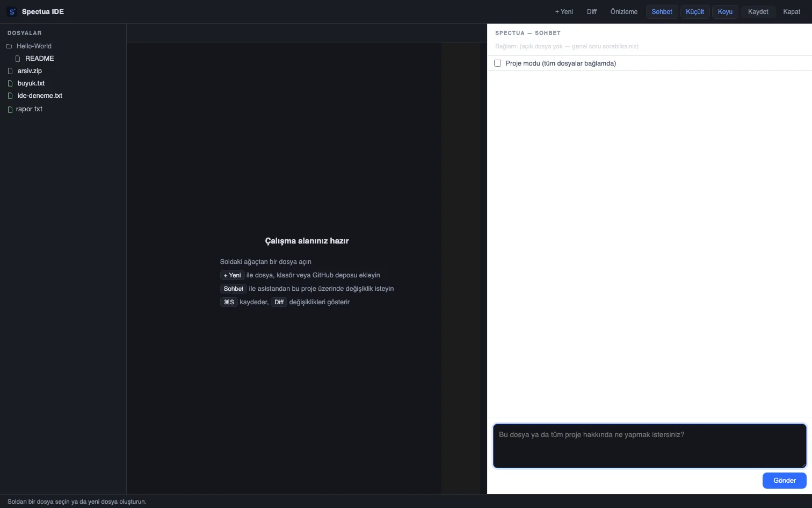Click the README file icon
The image size is (812, 508).
pos(18,59)
